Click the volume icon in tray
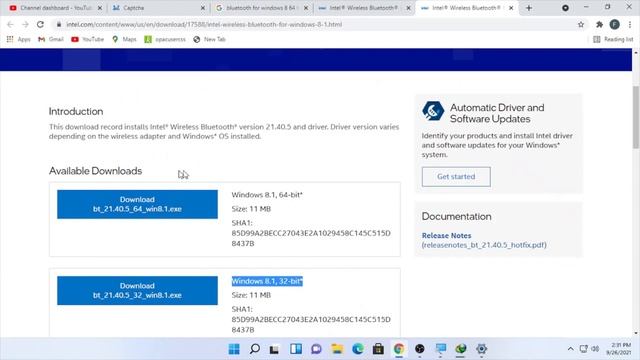This screenshot has width=640, height=360. click(595, 349)
